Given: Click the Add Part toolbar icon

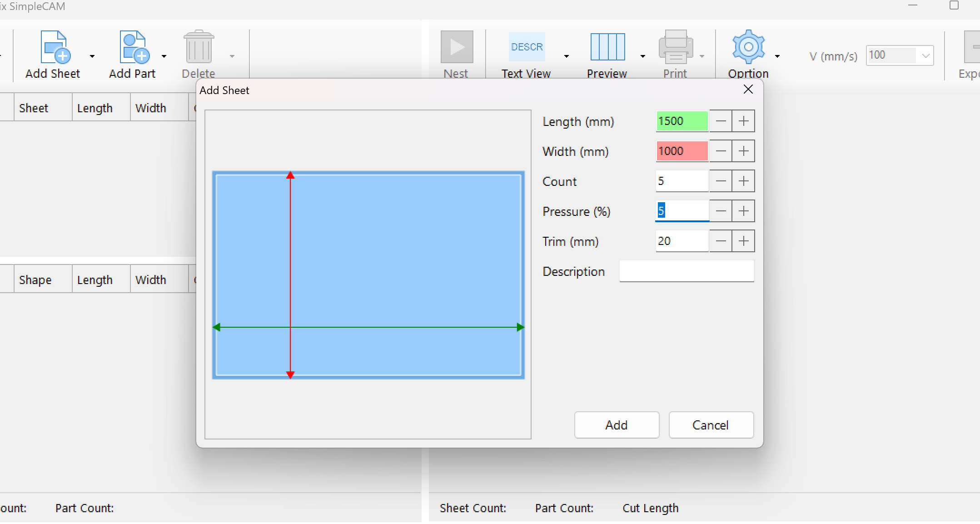Looking at the screenshot, I should pos(134,47).
